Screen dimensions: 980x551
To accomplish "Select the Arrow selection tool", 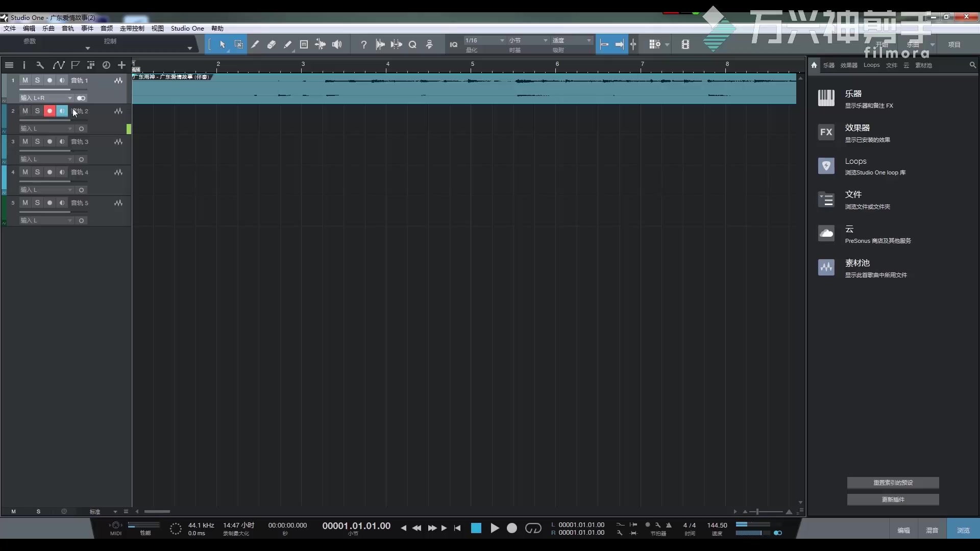I will 223,45.
